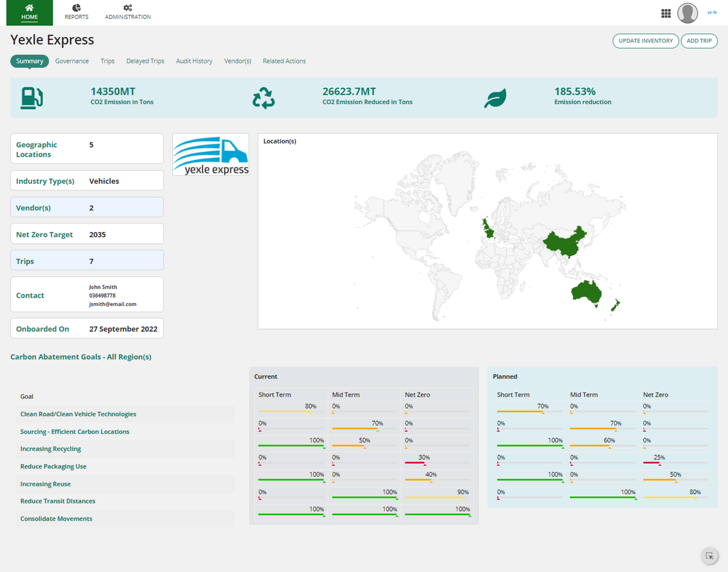Click the jsmith@email.com contact email
Image resolution: width=728 pixels, height=572 pixels.
tap(113, 304)
